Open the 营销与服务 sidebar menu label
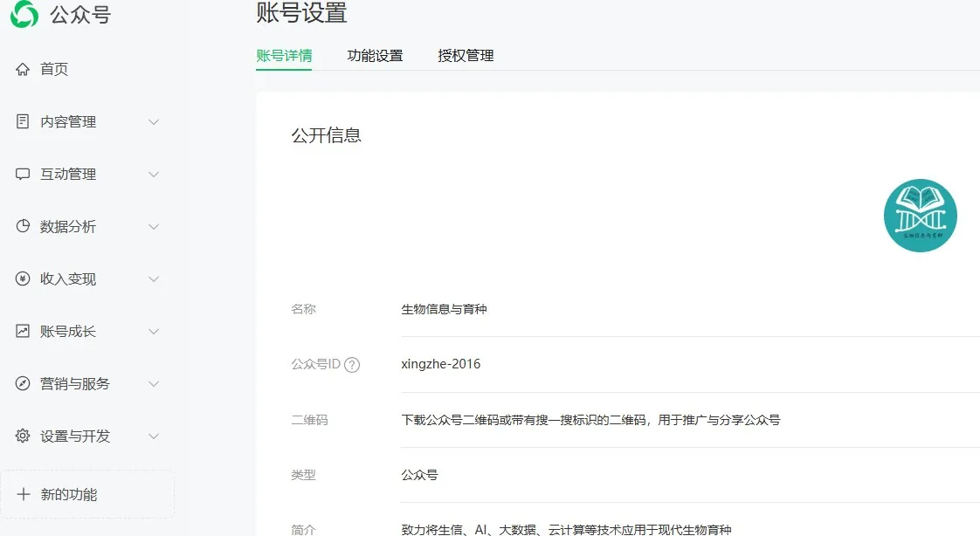 [75, 383]
